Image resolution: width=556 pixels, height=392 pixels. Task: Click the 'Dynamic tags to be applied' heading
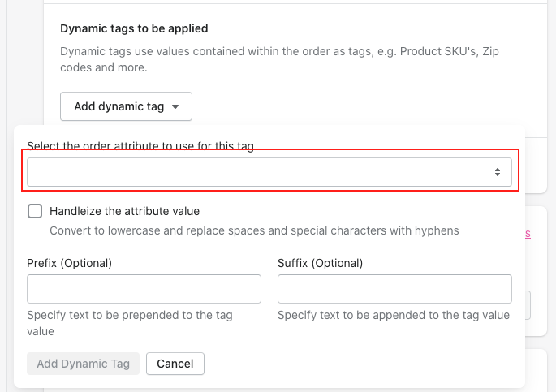click(134, 28)
